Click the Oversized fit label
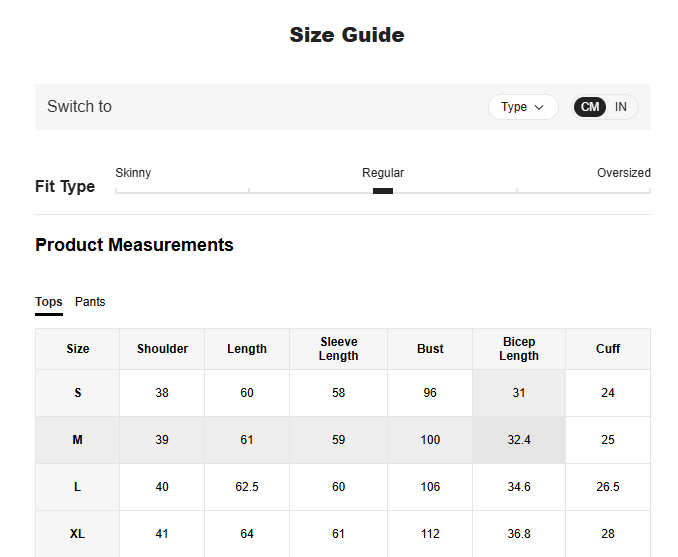The image size is (678, 557). (x=623, y=173)
